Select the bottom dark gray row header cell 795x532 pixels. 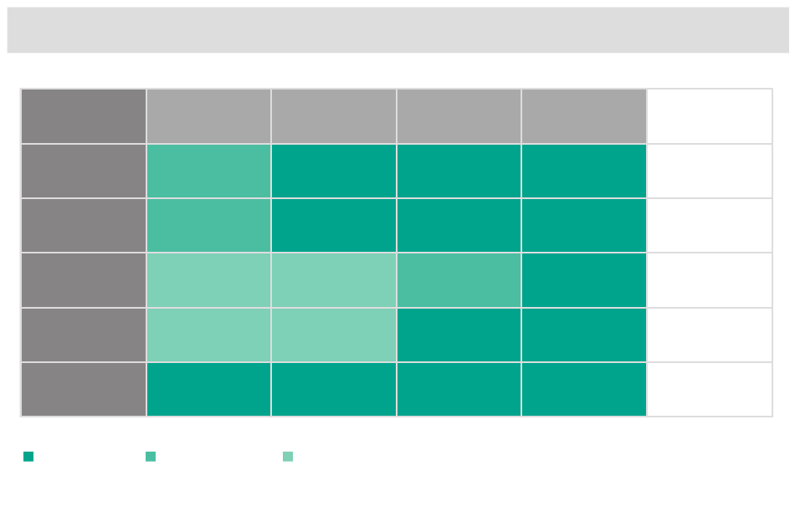84,389
